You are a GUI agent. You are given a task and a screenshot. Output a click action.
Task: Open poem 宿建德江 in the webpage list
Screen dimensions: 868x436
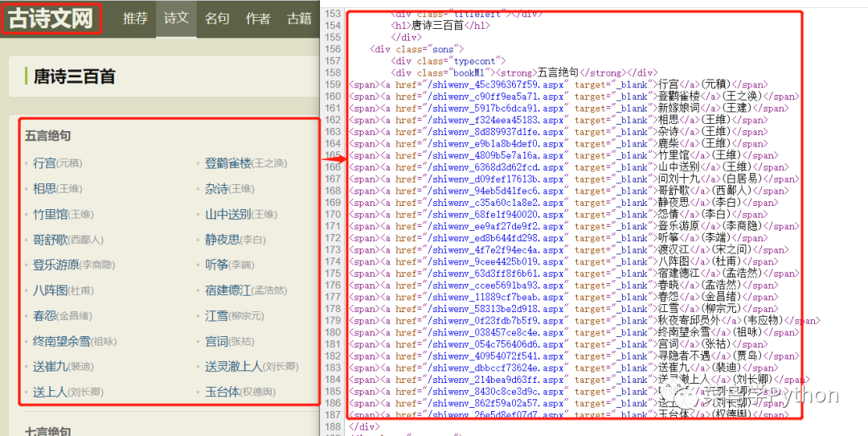coord(228,290)
